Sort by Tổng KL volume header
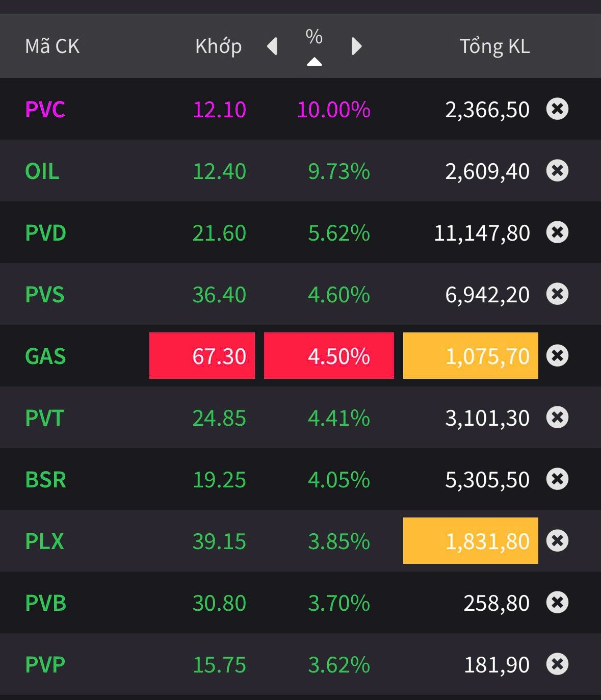601x700 pixels. [x=494, y=46]
